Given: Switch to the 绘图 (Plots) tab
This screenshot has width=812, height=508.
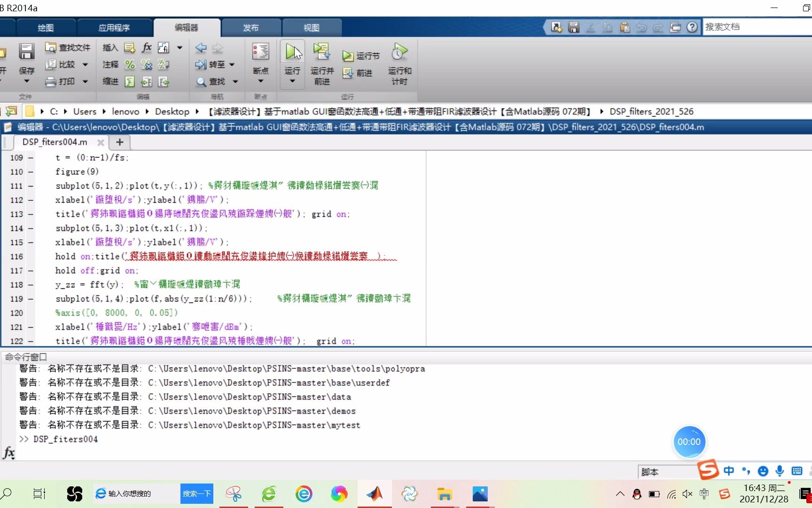Looking at the screenshot, I should coord(46,28).
